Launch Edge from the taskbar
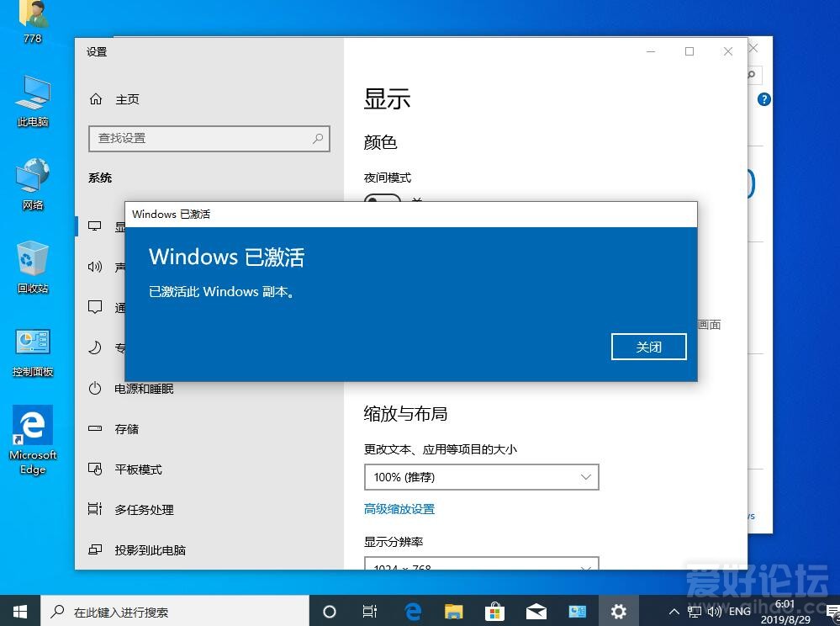Viewport: 840px width, 626px height. (413, 611)
